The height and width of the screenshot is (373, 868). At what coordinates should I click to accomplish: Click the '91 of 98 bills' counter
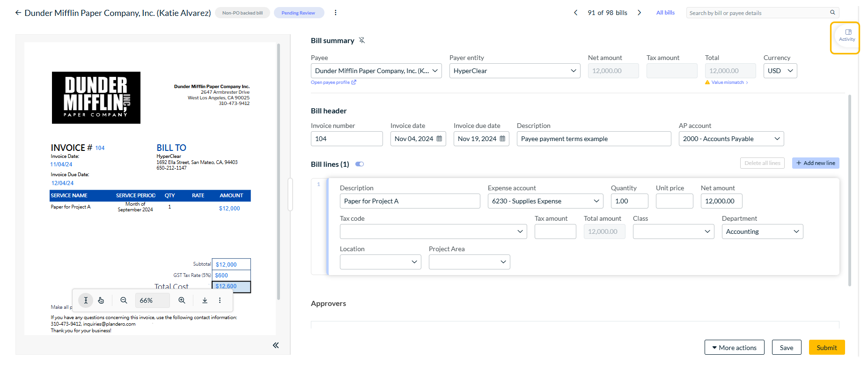(x=607, y=13)
